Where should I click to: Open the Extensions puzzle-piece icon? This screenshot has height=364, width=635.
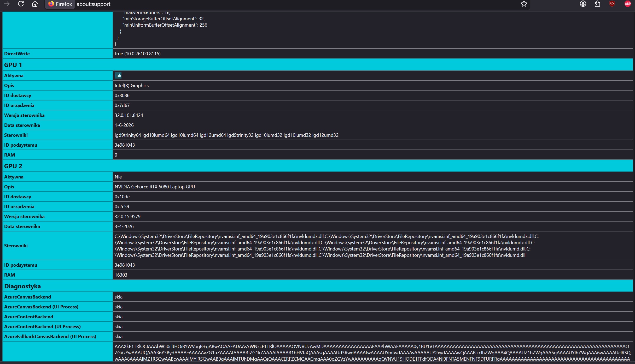597,4
